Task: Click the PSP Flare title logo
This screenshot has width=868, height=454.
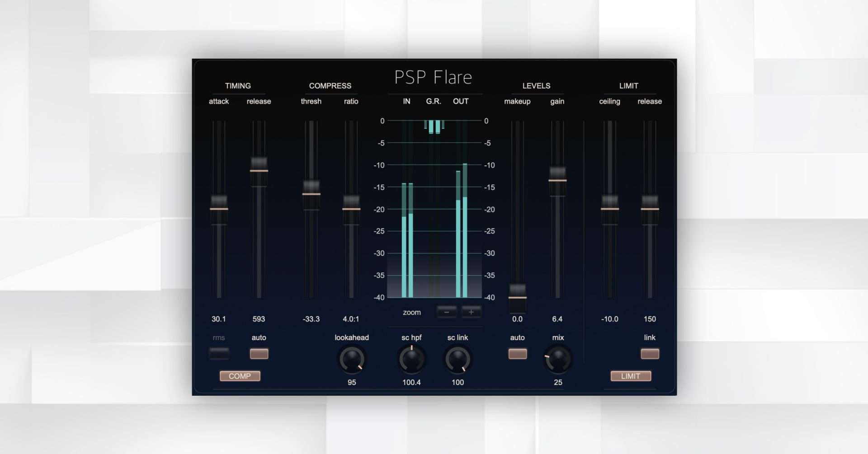Action: [433, 77]
